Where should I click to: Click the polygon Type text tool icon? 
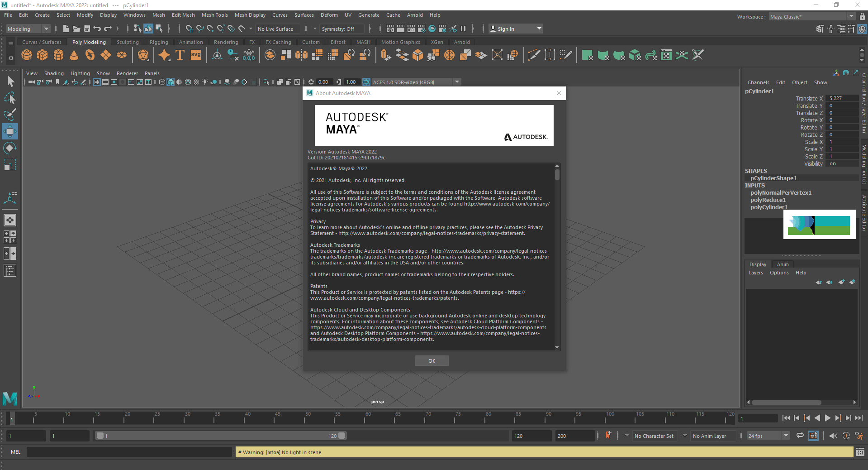(x=180, y=55)
